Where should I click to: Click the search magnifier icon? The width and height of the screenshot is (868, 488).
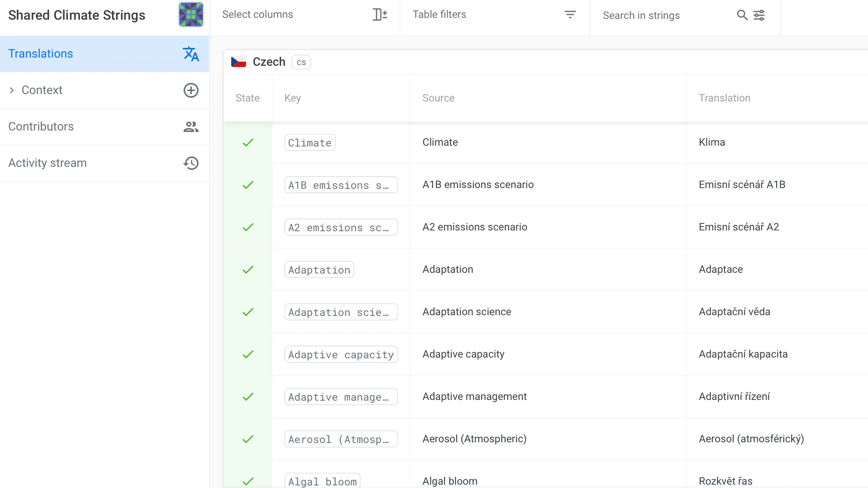point(742,15)
